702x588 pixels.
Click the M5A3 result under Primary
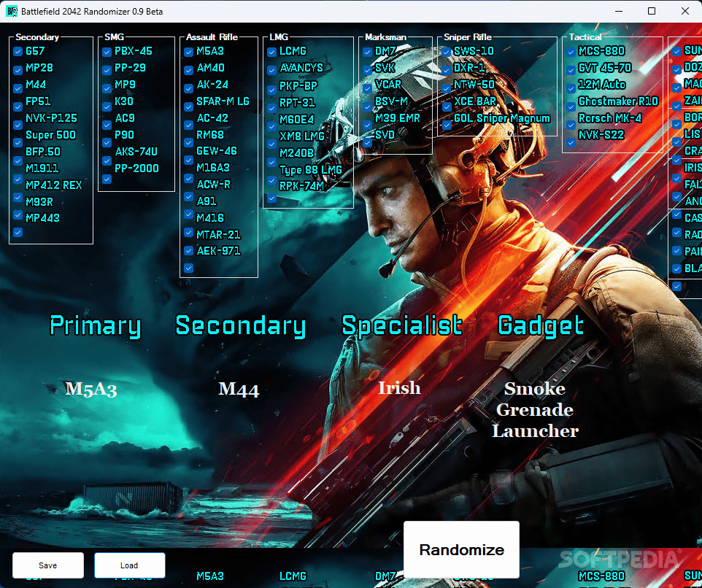(91, 388)
